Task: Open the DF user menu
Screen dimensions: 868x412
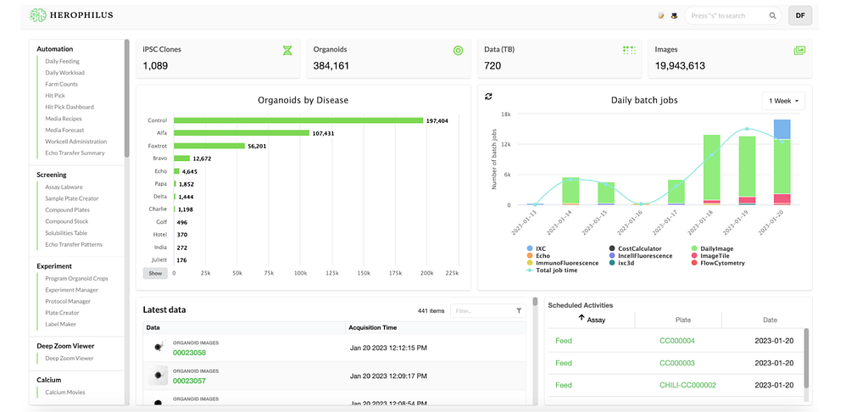Action: point(800,15)
